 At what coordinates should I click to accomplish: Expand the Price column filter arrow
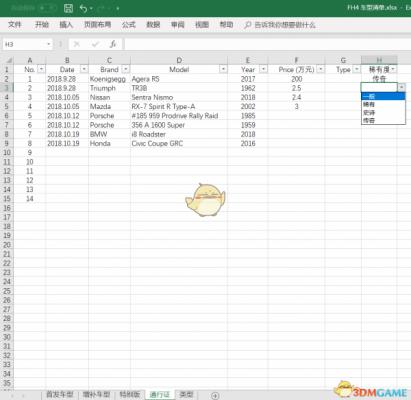click(x=320, y=69)
